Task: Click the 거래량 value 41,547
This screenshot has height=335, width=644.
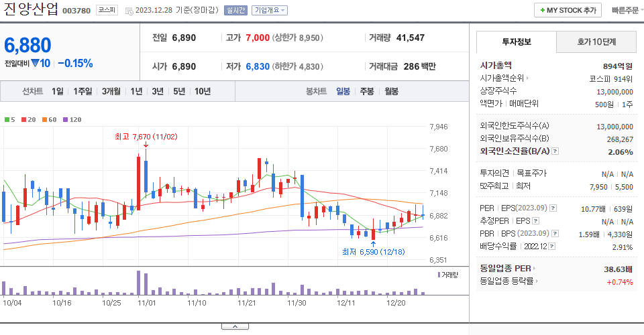Action: coord(411,38)
